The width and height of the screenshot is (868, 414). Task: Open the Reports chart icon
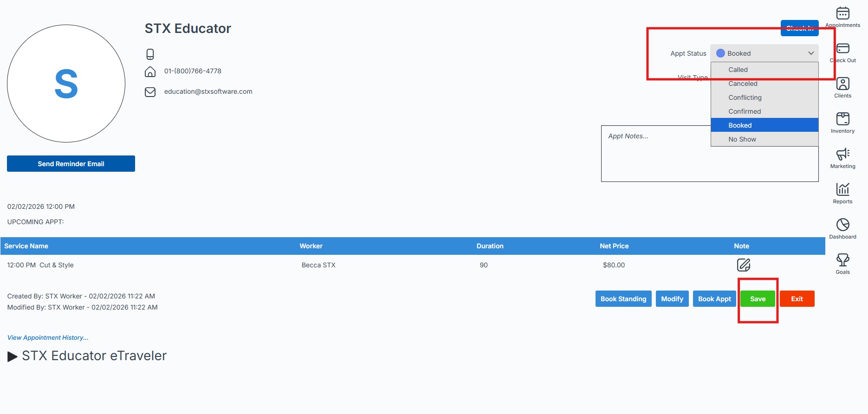pos(842,190)
